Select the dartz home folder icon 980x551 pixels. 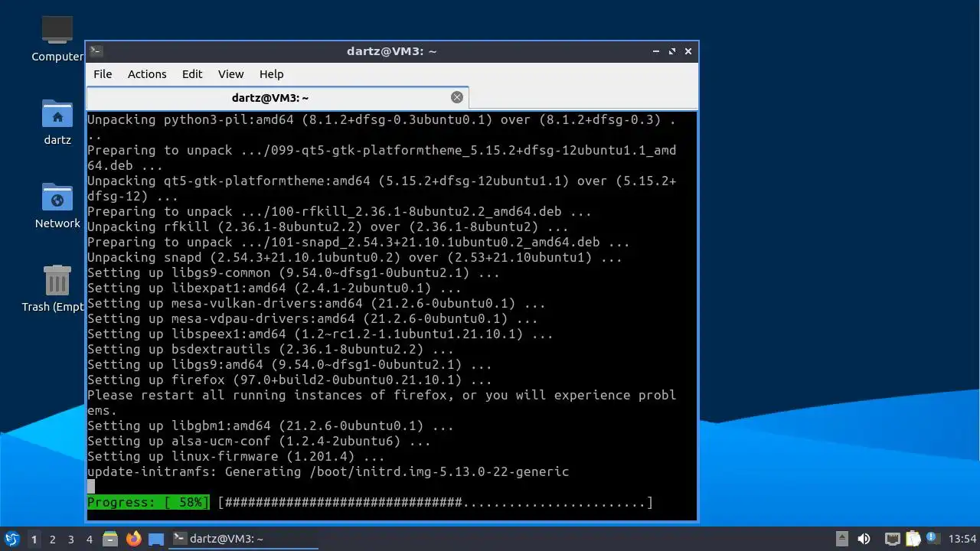[x=57, y=122]
